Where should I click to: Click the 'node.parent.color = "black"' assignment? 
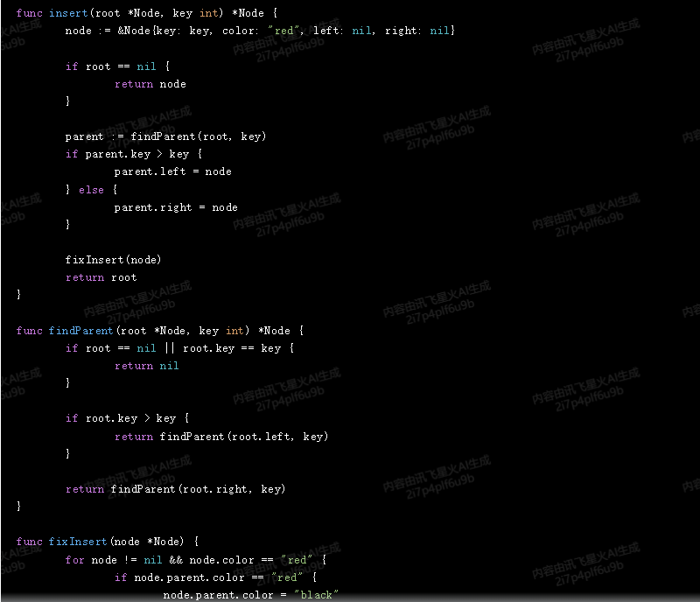[x=250, y=595]
